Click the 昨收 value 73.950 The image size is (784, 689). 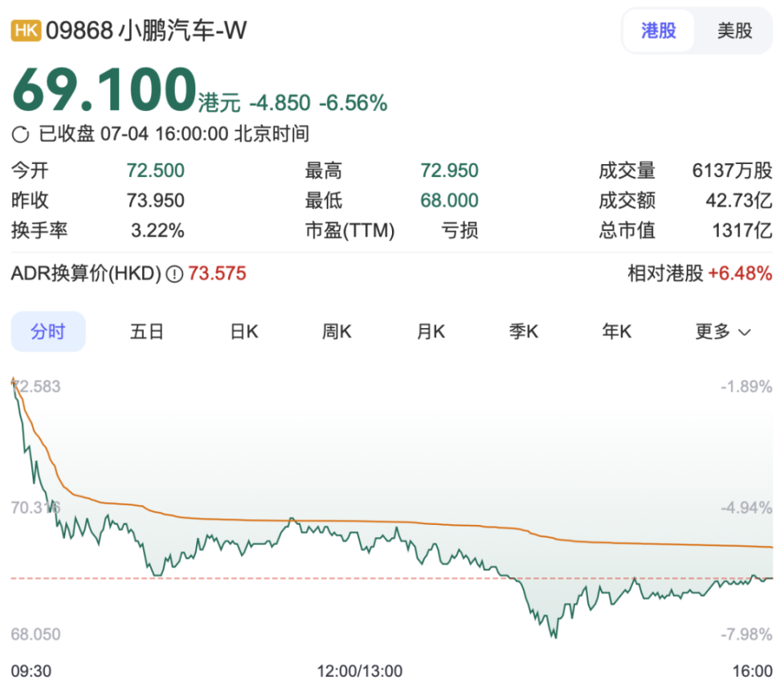(x=155, y=201)
